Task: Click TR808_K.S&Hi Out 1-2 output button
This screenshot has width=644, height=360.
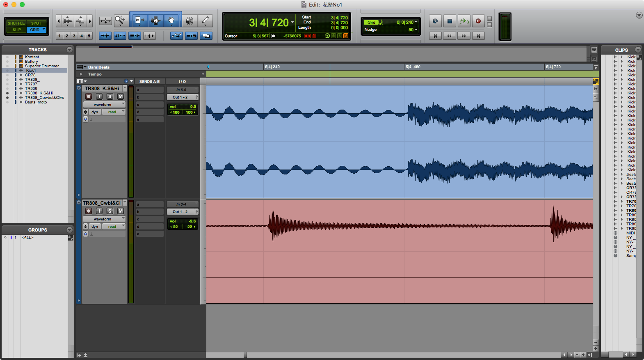Action: coord(180,97)
